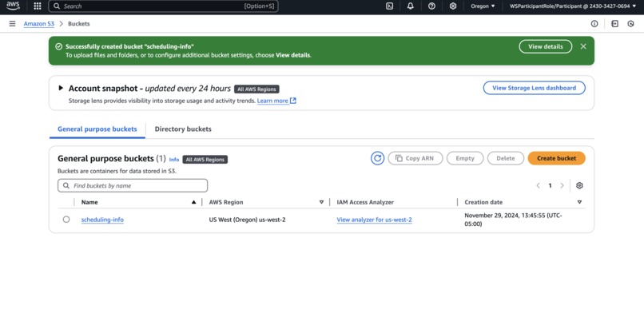This screenshot has height=333, width=644.
Task: Click the November 29, 2024 creation date cell
Action: click(513, 220)
